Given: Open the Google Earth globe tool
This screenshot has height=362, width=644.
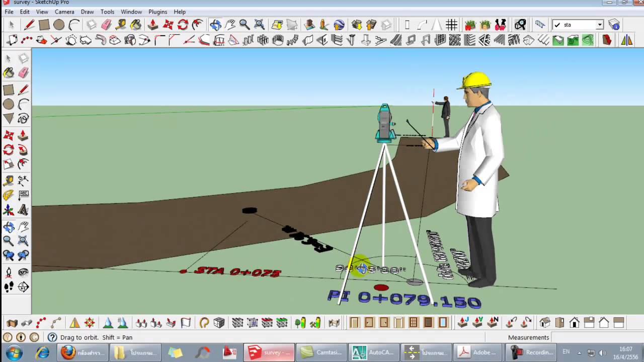Looking at the screenshot, I should 339,25.
